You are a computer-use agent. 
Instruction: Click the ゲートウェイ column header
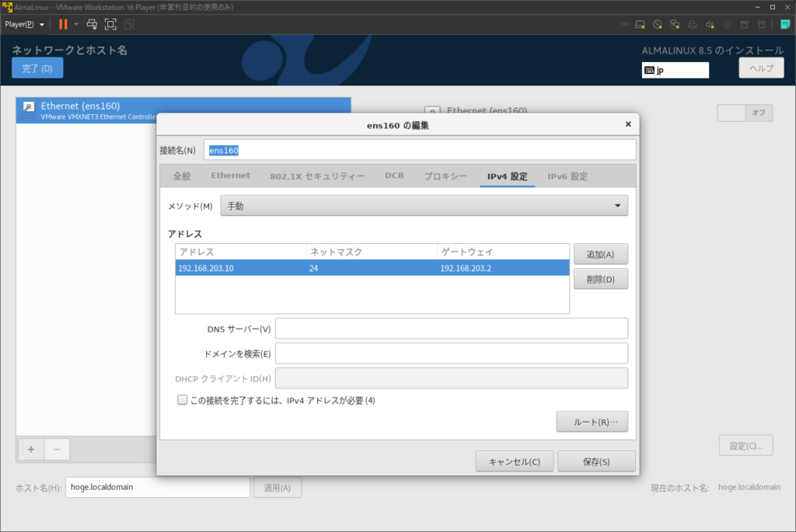503,252
